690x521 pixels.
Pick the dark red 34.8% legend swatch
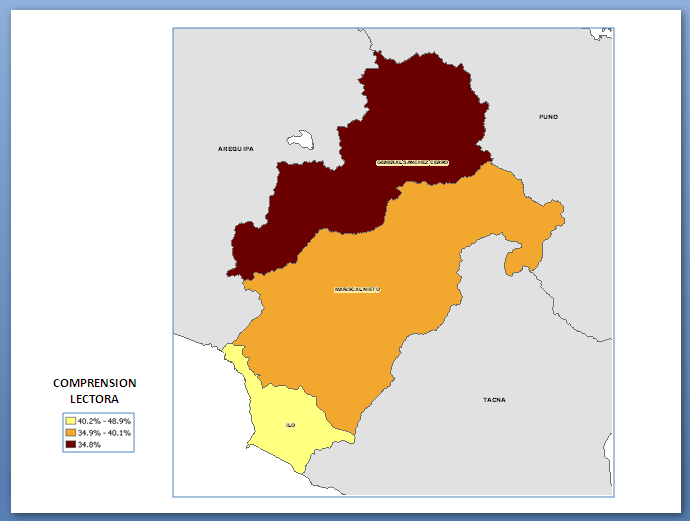(71, 444)
